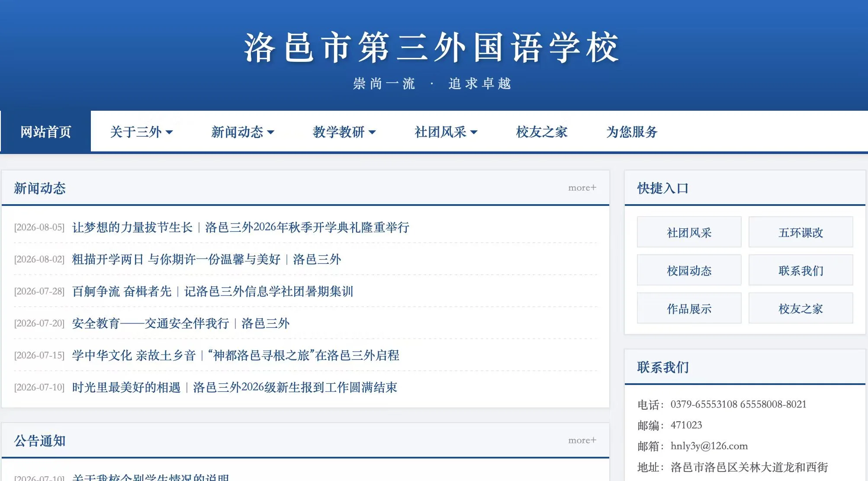Viewport: 868px width, 481px height.
Task: Open article 学中华文化 亲故土乡音 寻根之旅
Action: [236, 355]
